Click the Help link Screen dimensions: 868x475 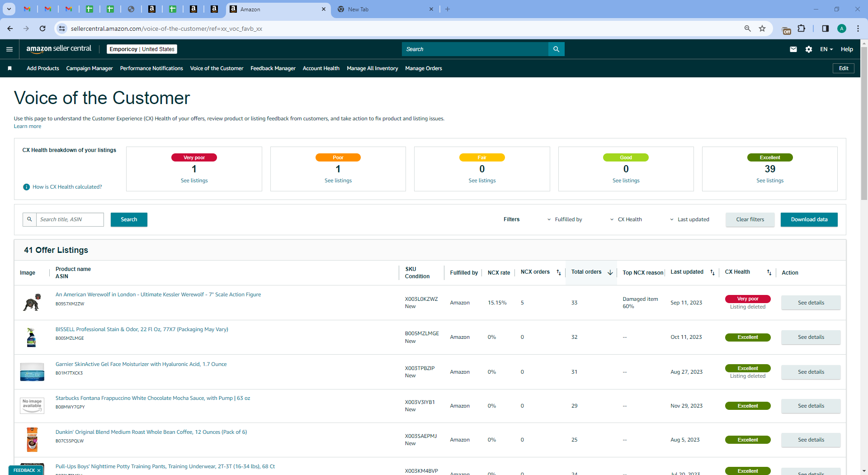pyautogui.click(x=847, y=49)
